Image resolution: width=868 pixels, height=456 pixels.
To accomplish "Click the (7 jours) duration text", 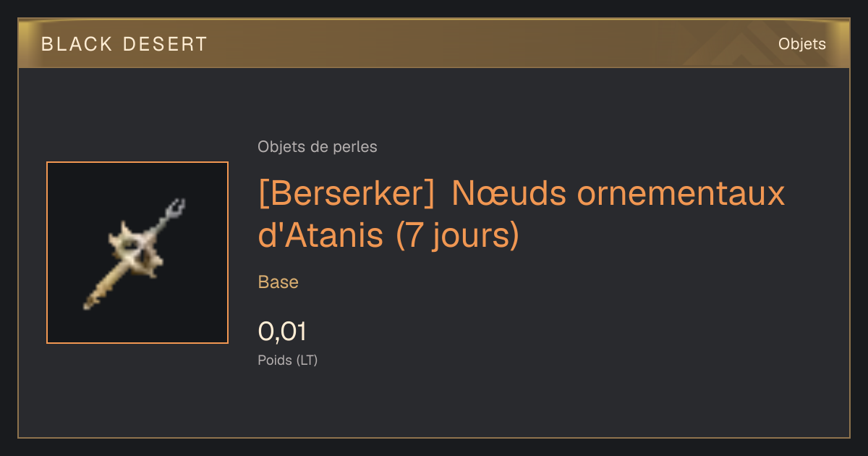I will [x=457, y=237].
